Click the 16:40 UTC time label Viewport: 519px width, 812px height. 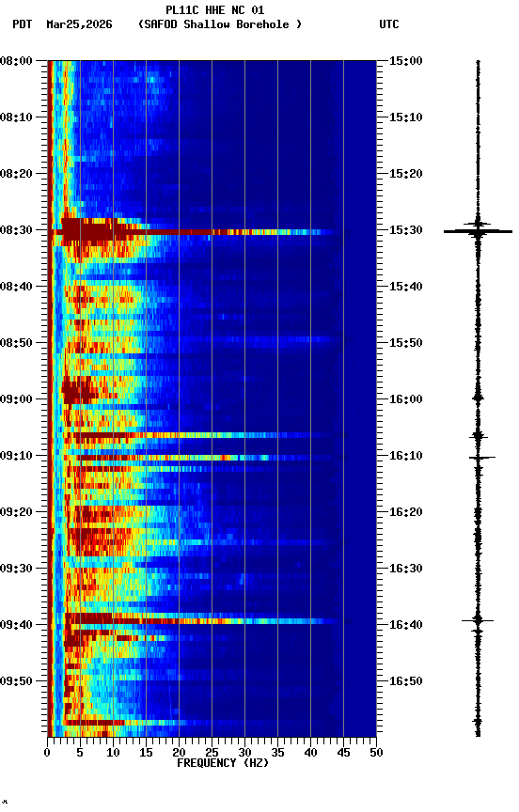coord(406,625)
